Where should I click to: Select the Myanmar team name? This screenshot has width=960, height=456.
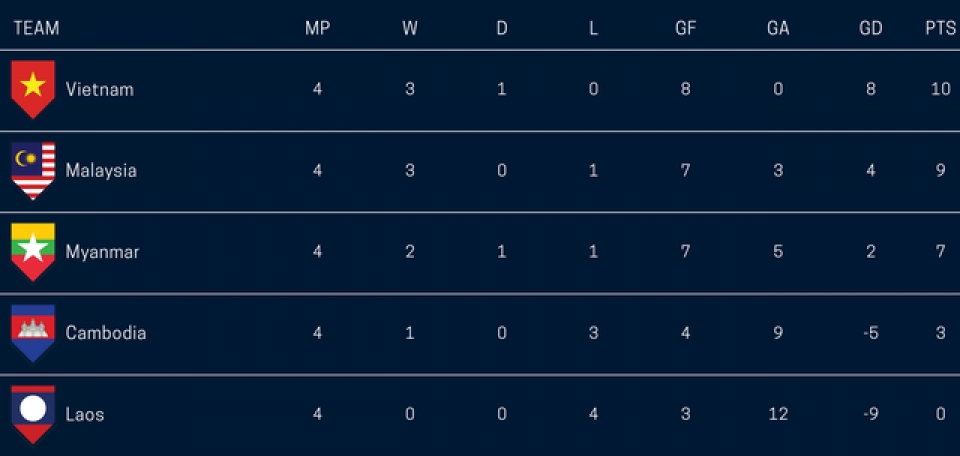click(102, 252)
